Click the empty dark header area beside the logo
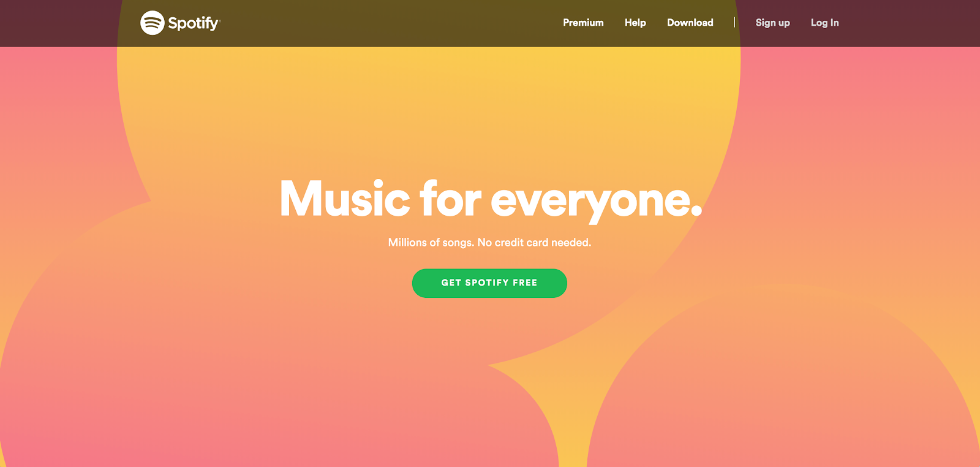This screenshot has height=467, width=980. click(x=367, y=23)
